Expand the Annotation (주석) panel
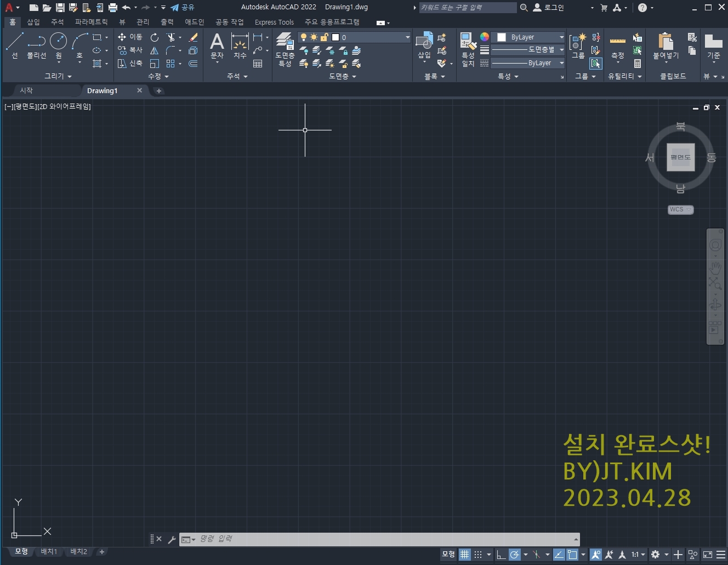Viewport: 728px width, 565px height. pos(237,76)
